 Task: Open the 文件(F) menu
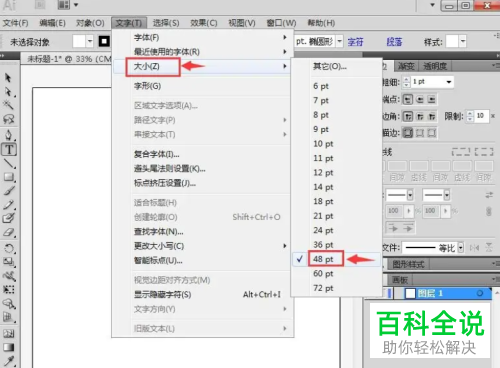[x=15, y=23]
